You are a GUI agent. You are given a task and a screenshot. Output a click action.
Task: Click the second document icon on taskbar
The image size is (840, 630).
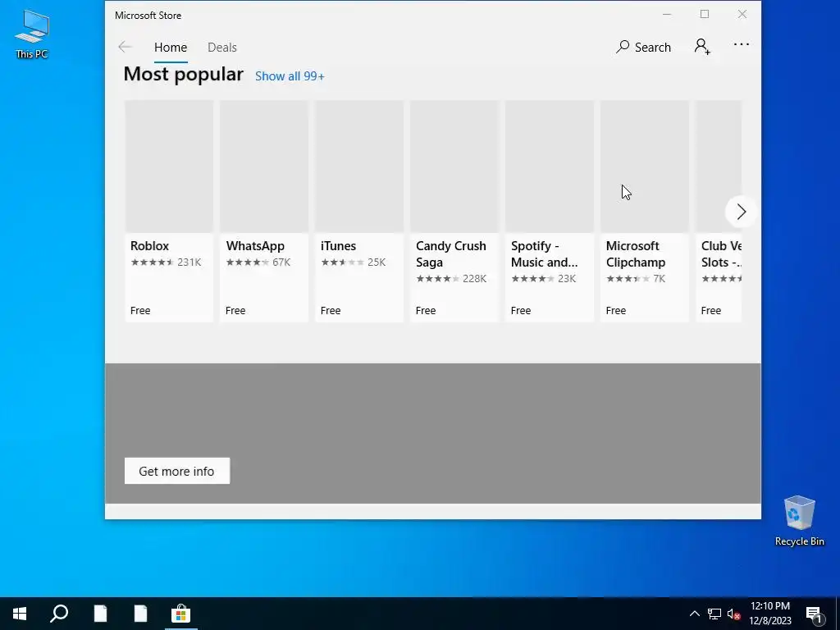pos(140,614)
